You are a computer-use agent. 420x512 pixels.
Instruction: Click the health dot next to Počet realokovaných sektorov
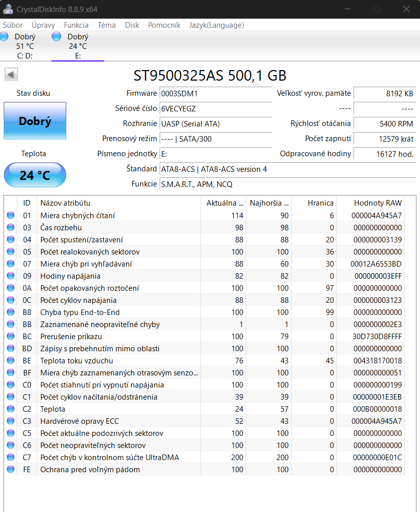click(12, 251)
